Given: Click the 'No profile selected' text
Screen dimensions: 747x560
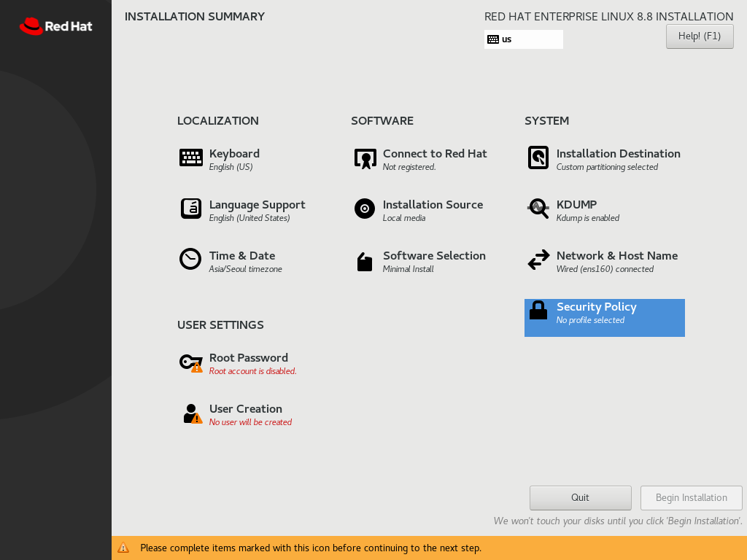Looking at the screenshot, I should point(590,320).
